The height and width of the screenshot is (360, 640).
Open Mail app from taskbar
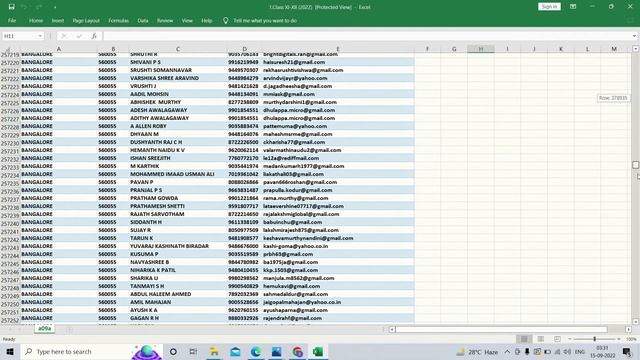[x=235, y=351]
